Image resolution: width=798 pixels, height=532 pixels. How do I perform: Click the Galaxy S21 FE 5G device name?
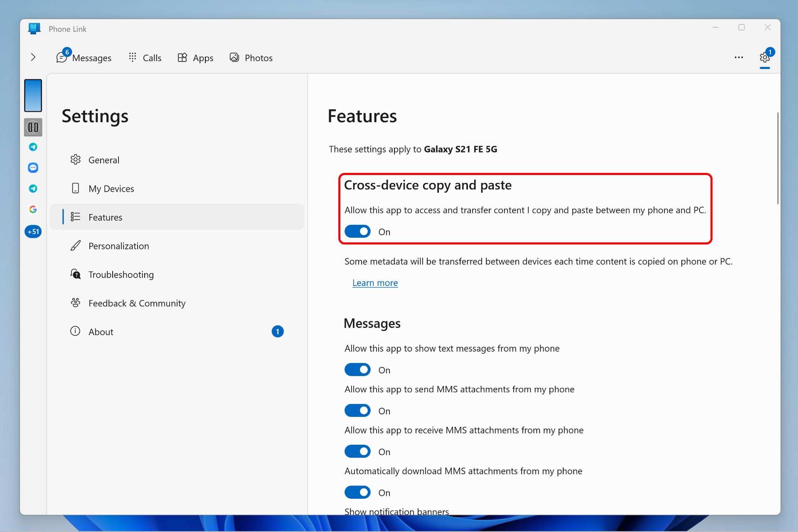[x=461, y=149]
